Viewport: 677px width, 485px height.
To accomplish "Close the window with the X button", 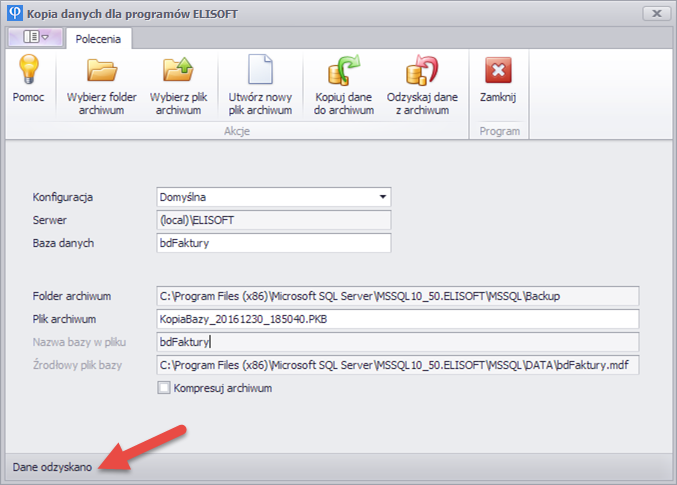I will pos(657,13).
